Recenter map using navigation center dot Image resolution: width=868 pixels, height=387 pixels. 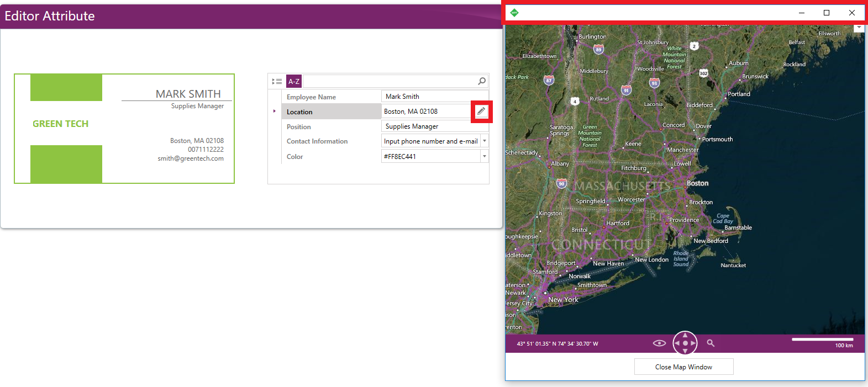click(685, 343)
